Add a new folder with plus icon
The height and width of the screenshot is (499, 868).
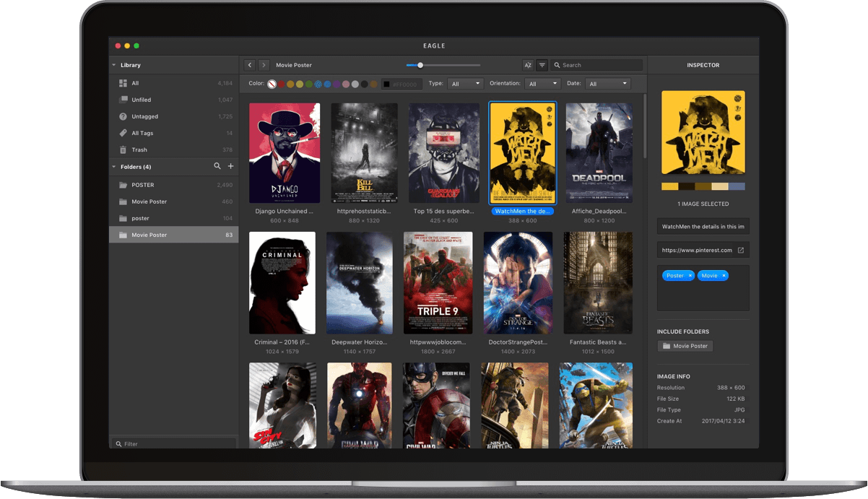[x=231, y=166]
